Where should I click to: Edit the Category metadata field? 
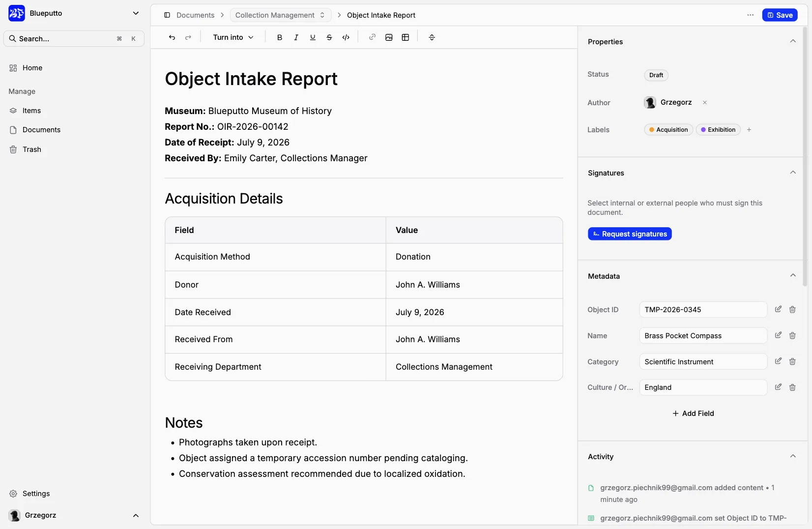pyautogui.click(x=778, y=361)
